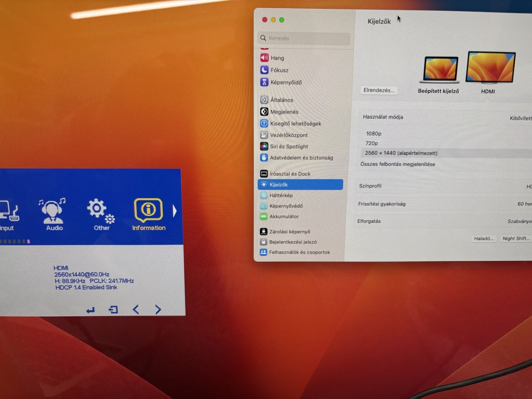Click the Megjelenés appearance icon
Screen dimensions: 532x399
[264, 112]
